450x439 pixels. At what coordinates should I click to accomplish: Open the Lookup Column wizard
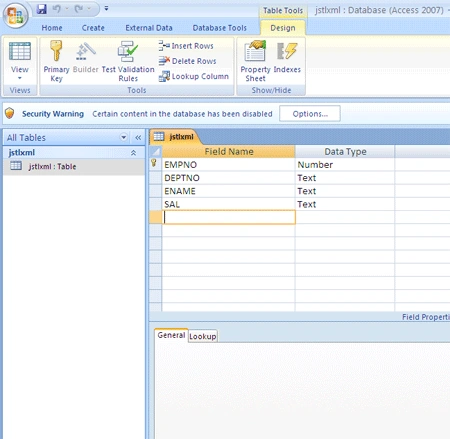(194, 76)
